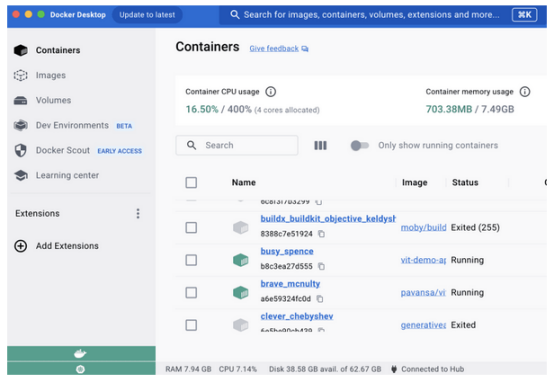The width and height of the screenshot is (554, 383).
Task: Toggle Only show running containers
Action: click(359, 145)
